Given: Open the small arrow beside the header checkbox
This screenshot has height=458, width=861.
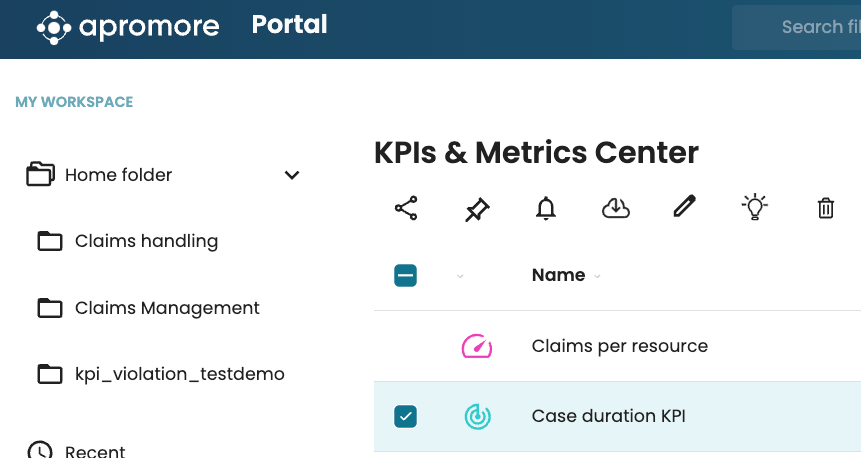Looking at the screenshot, I should (460, 276).
